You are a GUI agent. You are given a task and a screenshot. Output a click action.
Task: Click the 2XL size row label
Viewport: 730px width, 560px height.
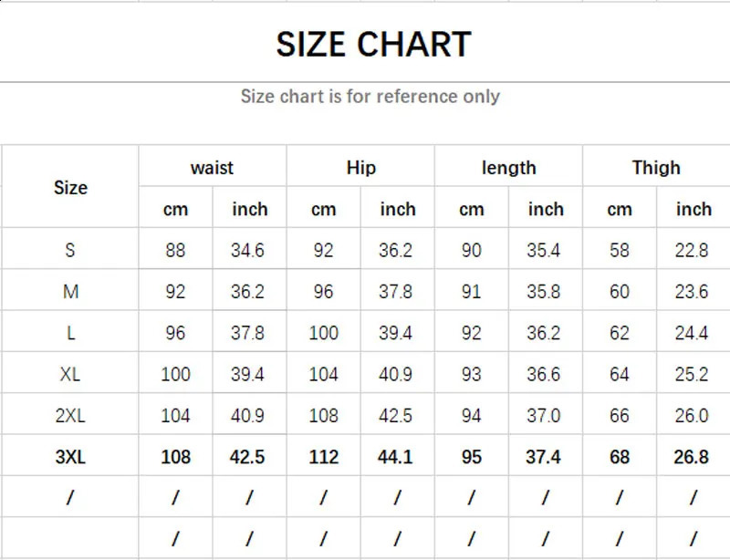tap(70, 416)
